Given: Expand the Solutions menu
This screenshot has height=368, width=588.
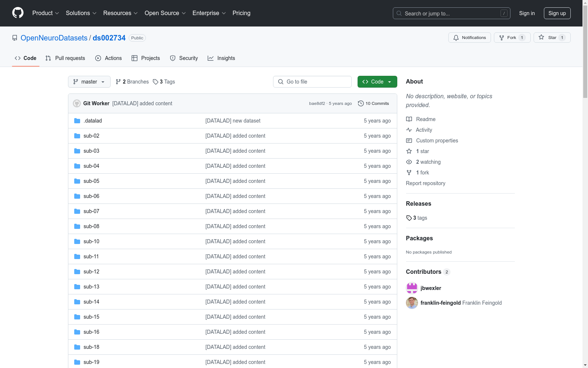Looking at the screenshot, I should pyautogui.click(x=81, y=13).
